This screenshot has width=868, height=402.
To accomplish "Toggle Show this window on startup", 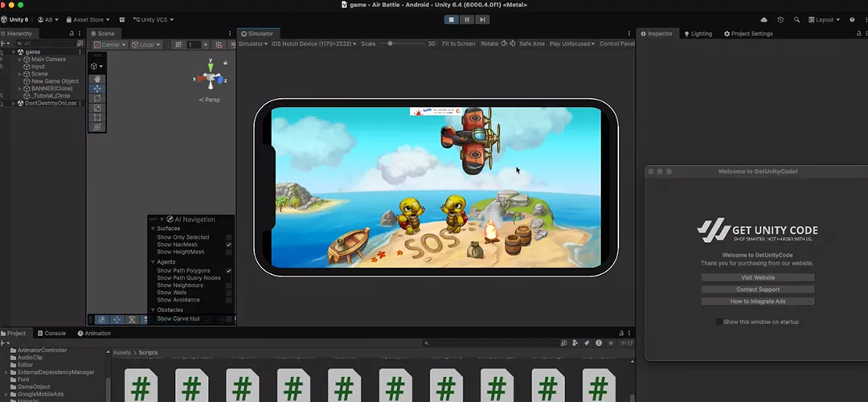I will coord(719,322).
